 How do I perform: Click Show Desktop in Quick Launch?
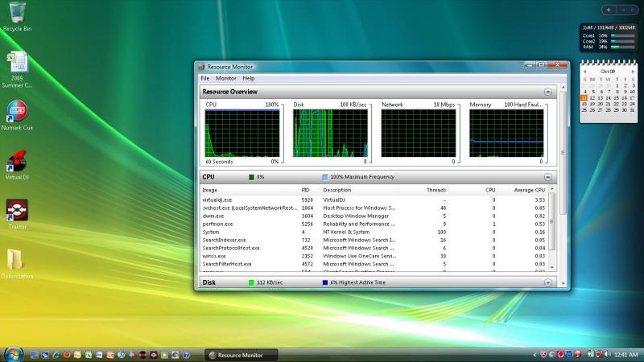[x=35, y=355]
